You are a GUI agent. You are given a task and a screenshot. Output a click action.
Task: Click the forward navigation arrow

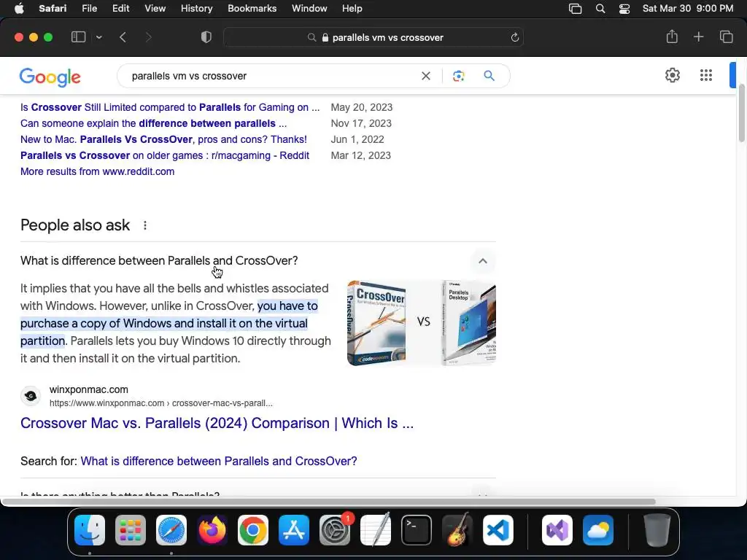(x=148, y=37)
